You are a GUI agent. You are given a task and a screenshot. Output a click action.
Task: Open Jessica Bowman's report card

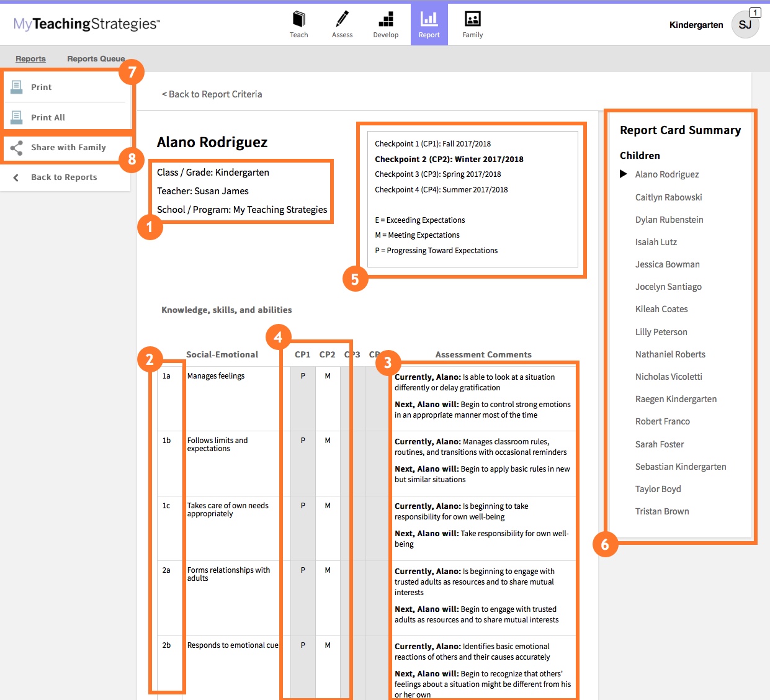coord(667,264)
